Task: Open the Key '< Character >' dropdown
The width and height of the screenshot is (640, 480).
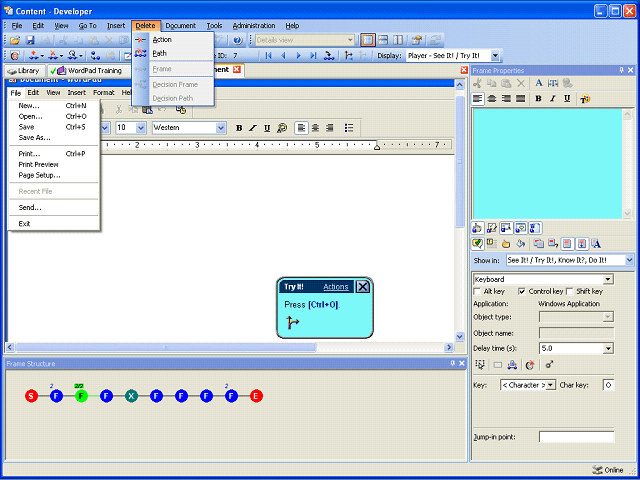Action: pyautogui.click(x=551, y=385)
